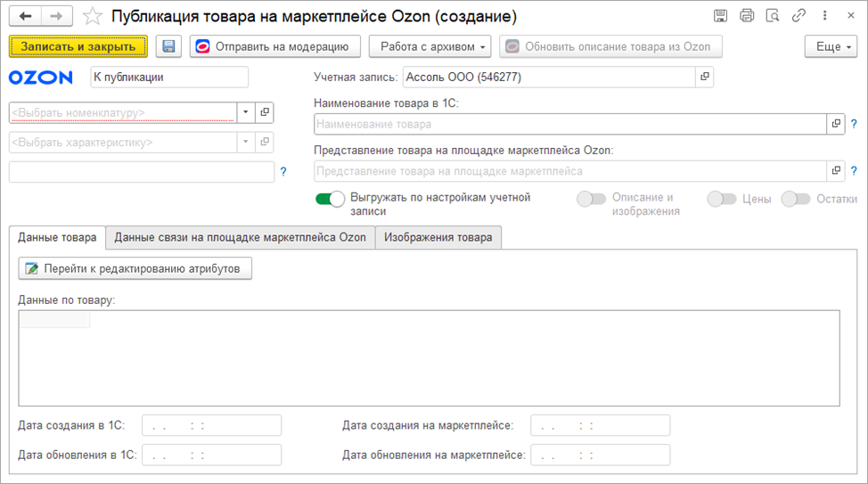
Task: Get link using chain icon
Action: pyautogui.click(x=798, y=16)
